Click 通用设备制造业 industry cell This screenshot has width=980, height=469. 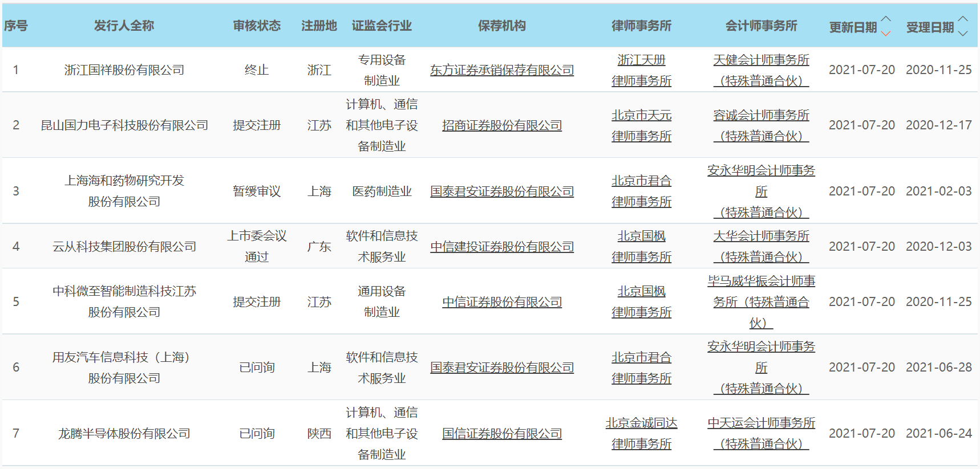tap(382, 302)
